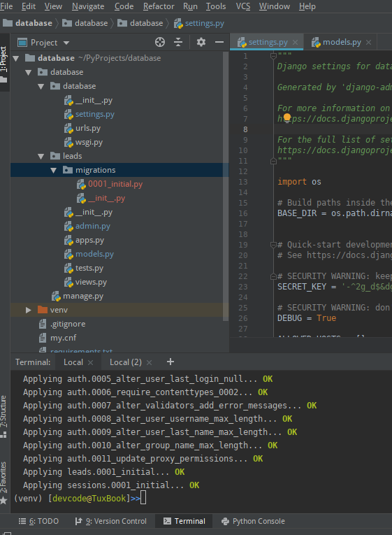
Task: Open project panel gear settings
Action: (x=201, y=42)
